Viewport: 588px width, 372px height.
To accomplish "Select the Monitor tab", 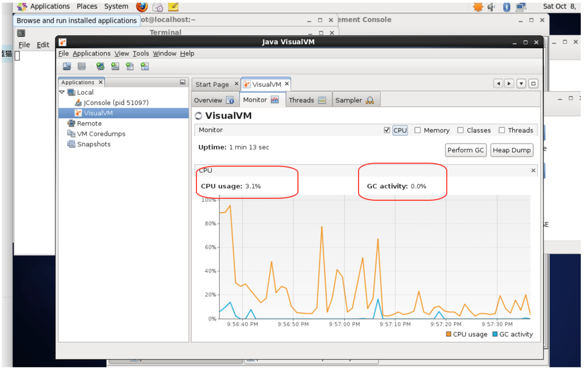I will (262, 100).
